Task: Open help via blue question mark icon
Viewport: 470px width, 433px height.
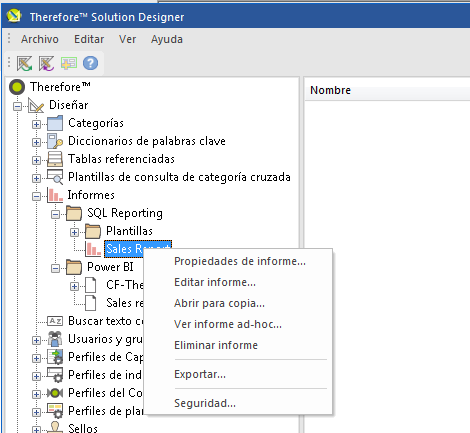Action: pos(90,63)
